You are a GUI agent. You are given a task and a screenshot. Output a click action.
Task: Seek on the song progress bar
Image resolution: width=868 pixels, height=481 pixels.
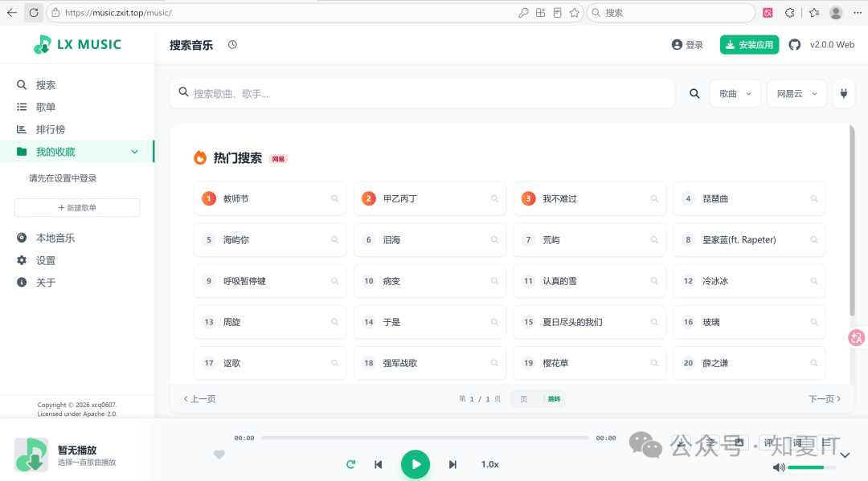(x=425, y=438)
